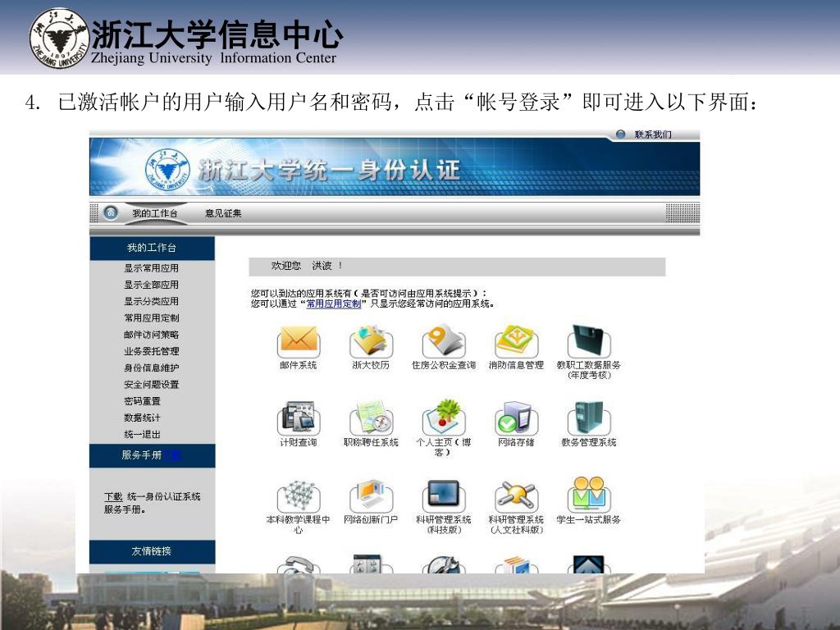
Task: Open the 住房公积金查询 icon
Action: coord(444,342)
